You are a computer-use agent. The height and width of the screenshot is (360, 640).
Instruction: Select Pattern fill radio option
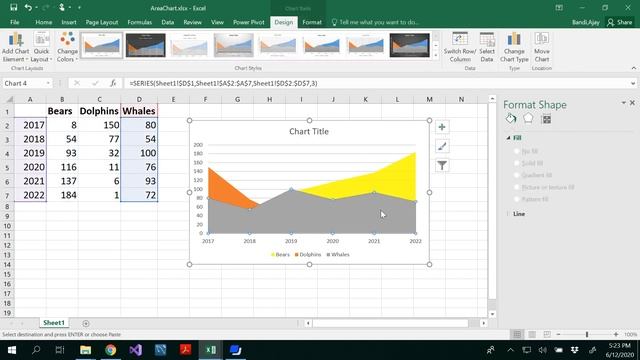click(517, 199)
